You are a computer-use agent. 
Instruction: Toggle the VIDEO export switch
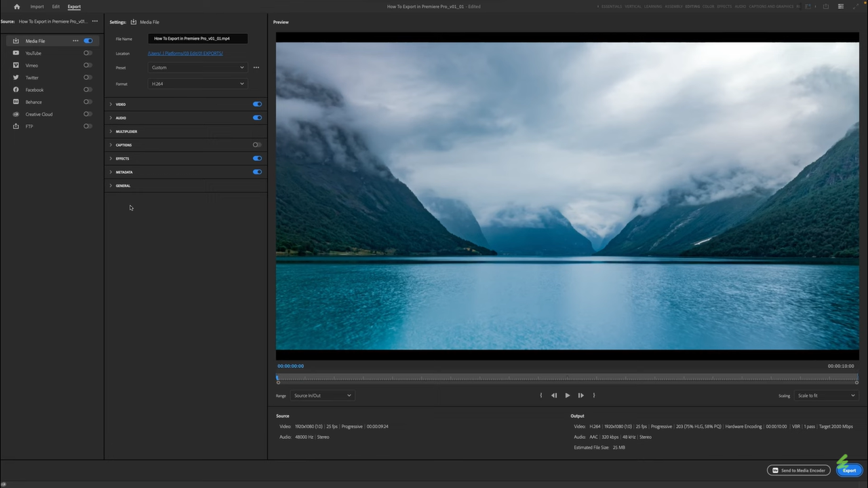coord(257,104)
